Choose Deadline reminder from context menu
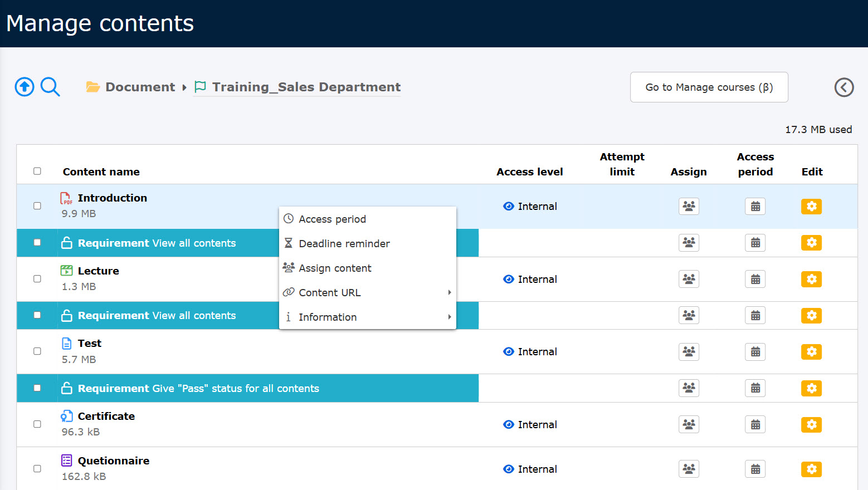Image resolution: width=868 pixels, height=490 pixels. coord(344,244)
